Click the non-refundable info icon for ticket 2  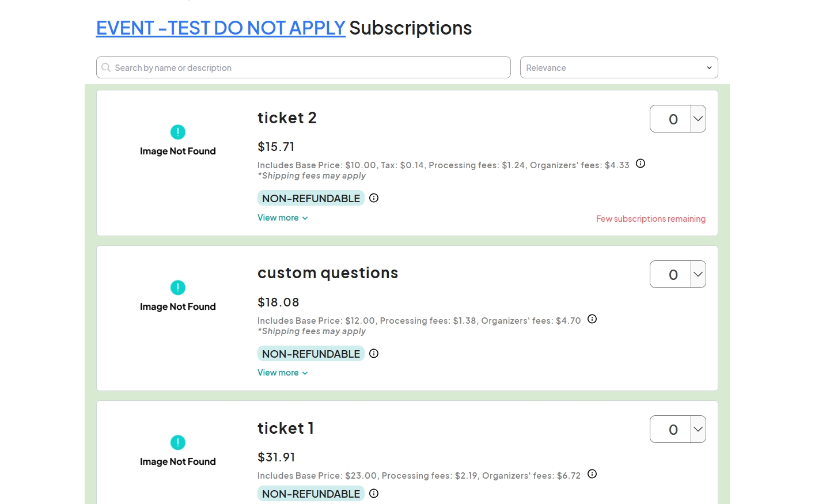(x=374, y=198)
